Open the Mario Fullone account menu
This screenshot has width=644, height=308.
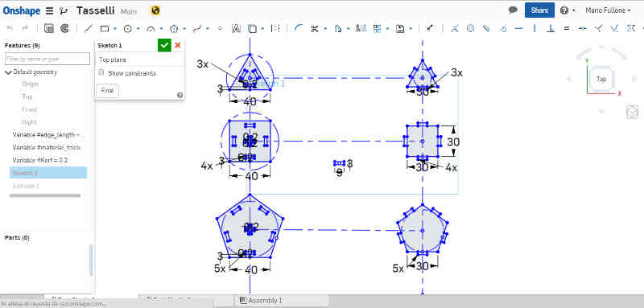pos(608,10)
